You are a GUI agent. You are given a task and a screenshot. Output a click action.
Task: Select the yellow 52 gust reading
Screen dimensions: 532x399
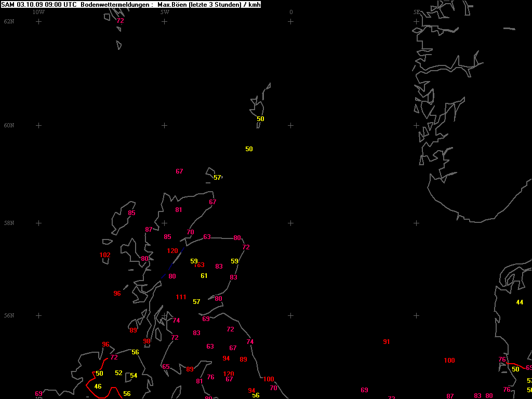click(x=118, y=373)
